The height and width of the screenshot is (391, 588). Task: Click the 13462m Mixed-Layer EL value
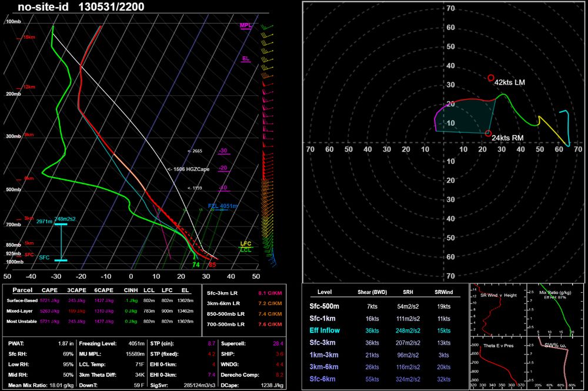click(x=185, y=311)
